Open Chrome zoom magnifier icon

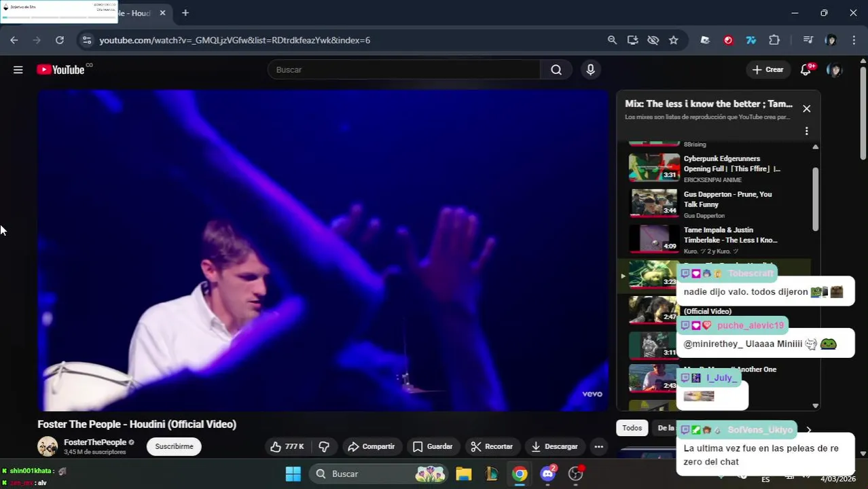click(x=612, y=40)
